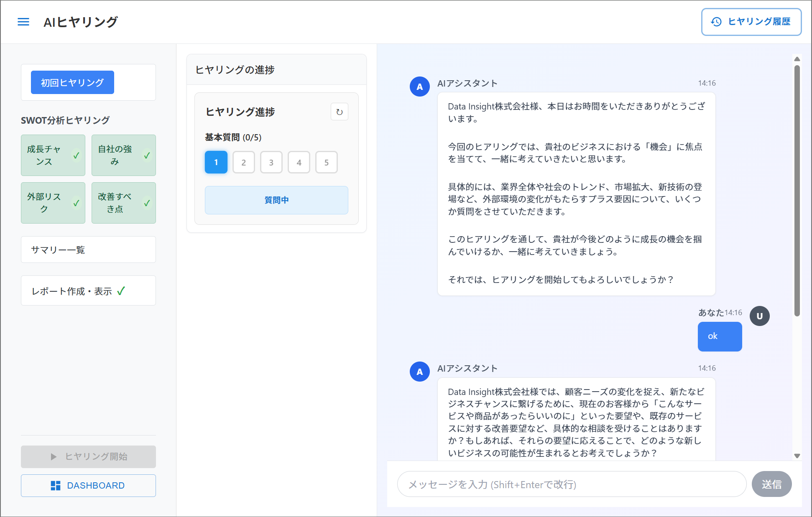Click the play icon on ヒヤリング開始
This screenshot has height=517, width=812.
click(x=54, y=456)
